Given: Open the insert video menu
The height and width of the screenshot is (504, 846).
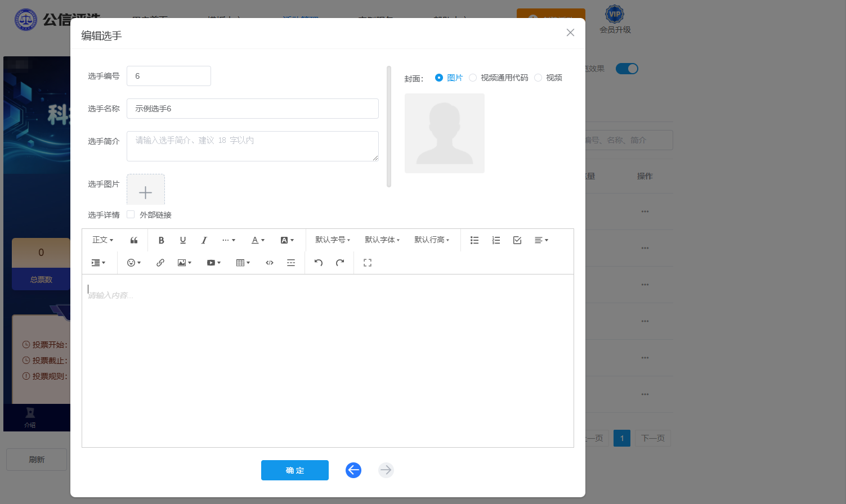Looking at the screenshot, I should [214, 263].
